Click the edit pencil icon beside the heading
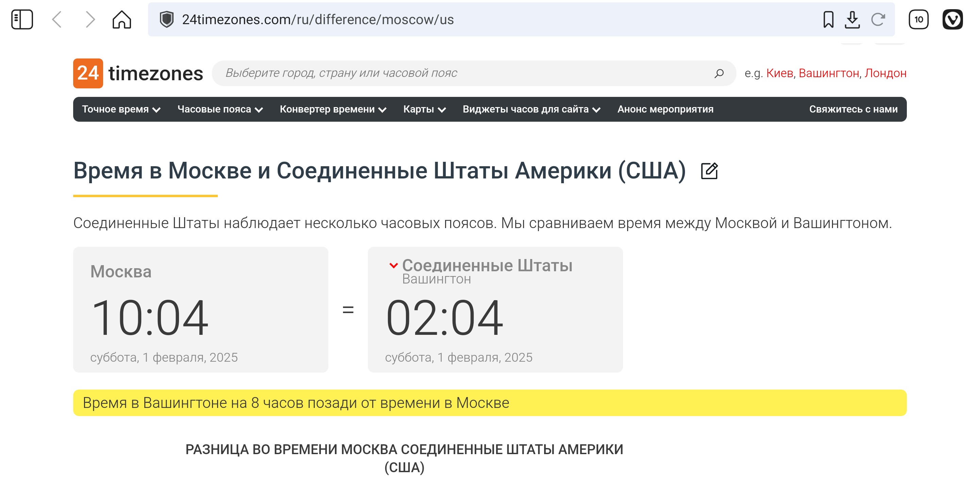 pyautogui.click(x=709, y=171)
